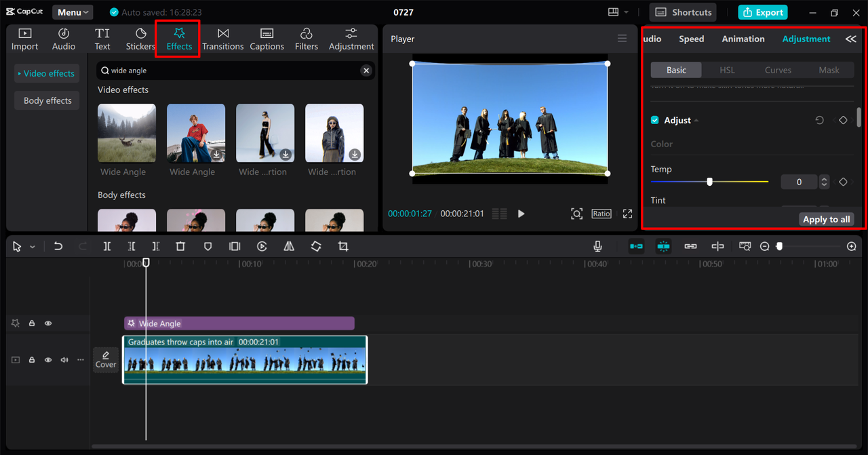Play the video preview
The image size is (868, 455).
tap(521, 214)
